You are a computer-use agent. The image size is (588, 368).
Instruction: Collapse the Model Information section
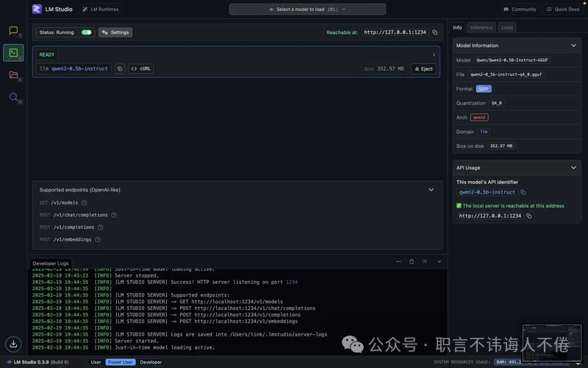[574, 46]
